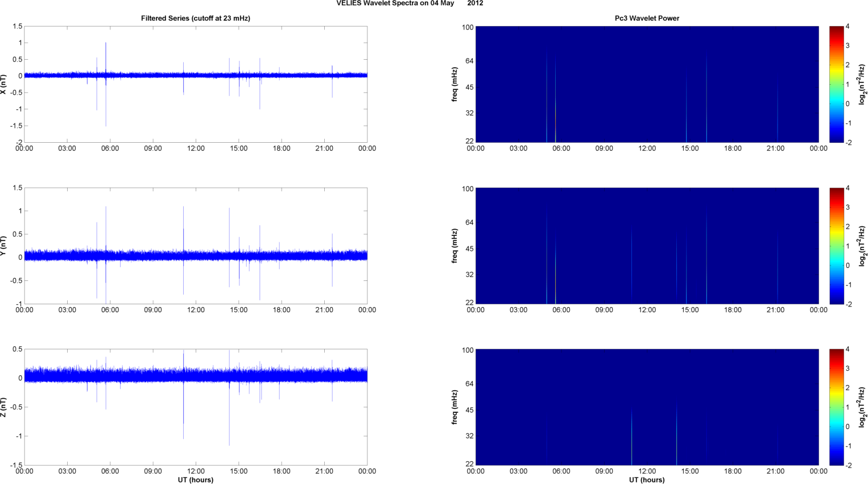Click the top spectrogram's colorbar
Image resolution: width=868 pixels, height=484 pixels.
point(836,84)
